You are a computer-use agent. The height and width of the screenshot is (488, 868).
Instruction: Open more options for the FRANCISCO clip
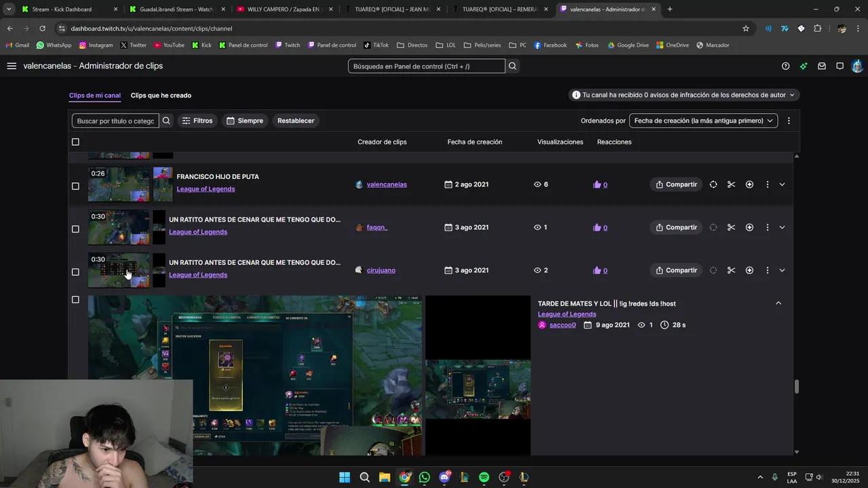click(x=767, y=184)
